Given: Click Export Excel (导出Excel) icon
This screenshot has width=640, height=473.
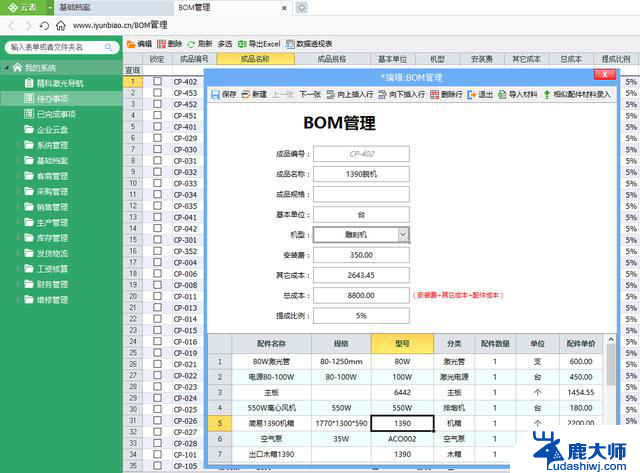Looking at the screenshot, I should pyautogui.click(x=242, y=44).
